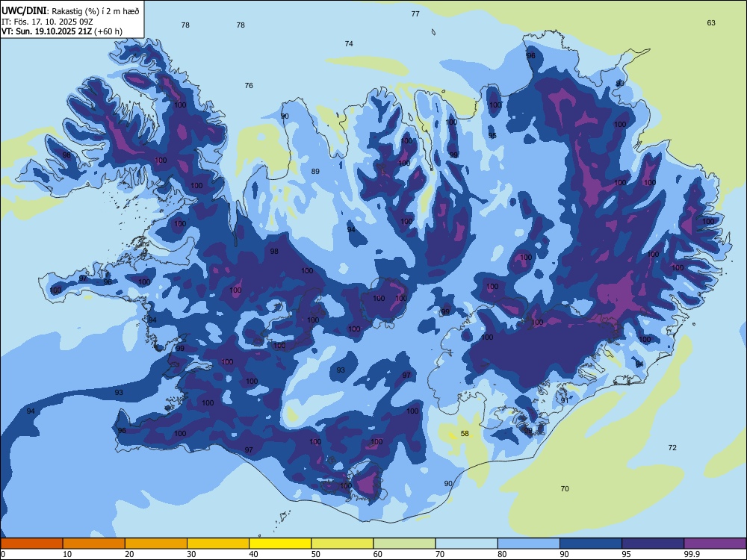Select the pale blue 70–80 legend swatch
The image size is (747, 560).
(x=467, y=544)
